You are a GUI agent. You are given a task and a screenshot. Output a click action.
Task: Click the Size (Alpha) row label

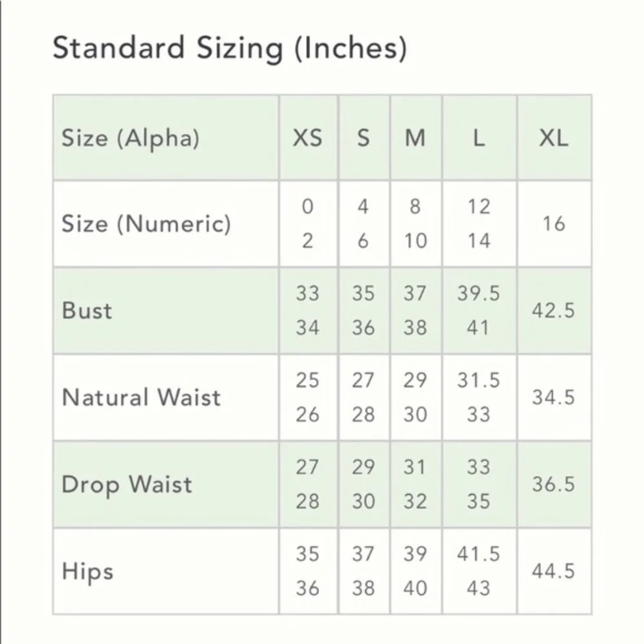click(130, 138)
